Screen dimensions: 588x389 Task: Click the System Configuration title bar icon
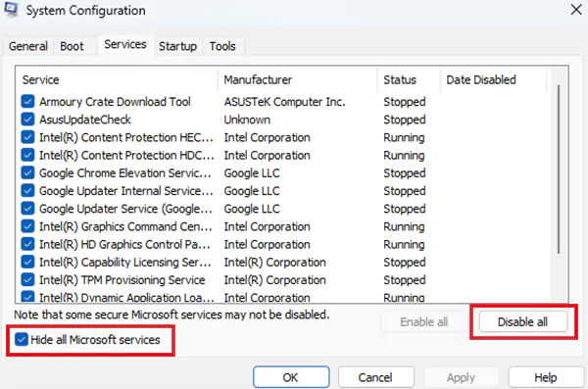point(11,10)
